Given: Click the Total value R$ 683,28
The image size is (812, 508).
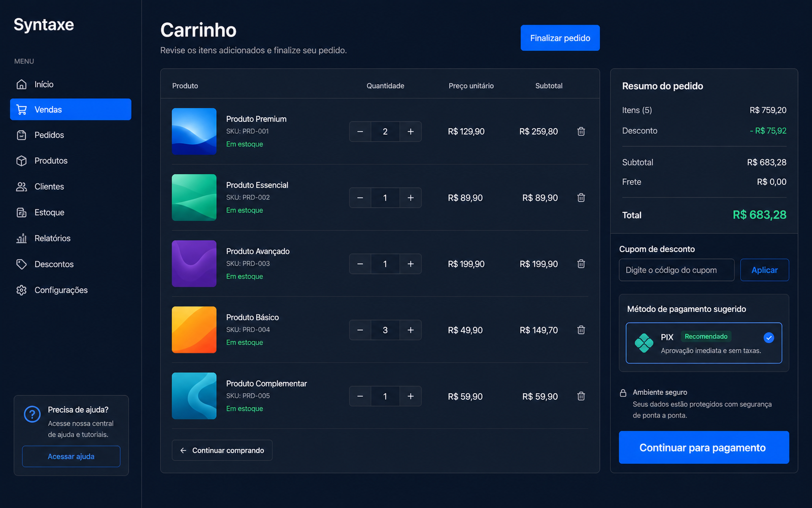Looking at the screenshot, I should [x=759, y=215].
